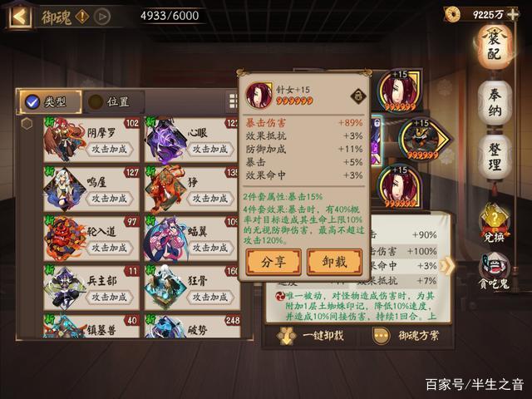Click the 一键卸载 unequip-all icon
532x399 pixels.
click(x=287, y=336)
